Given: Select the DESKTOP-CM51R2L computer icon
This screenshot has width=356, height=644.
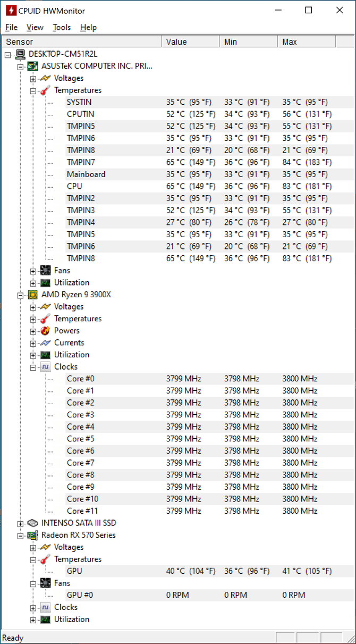Looking at the screenshot, I should click(x=20, y=54).
